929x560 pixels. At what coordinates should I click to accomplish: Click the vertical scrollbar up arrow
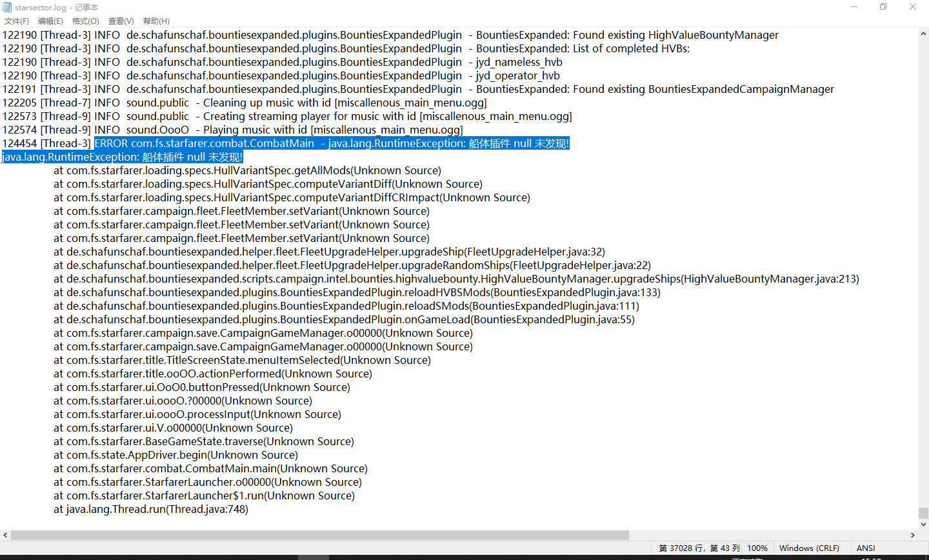pos(923,33)
